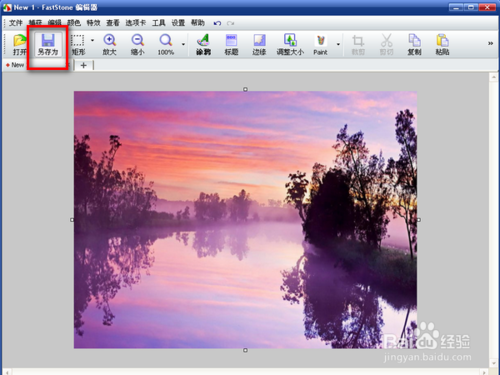This screenshot has height=375, width=500.
Task: Apply edge effects via 边缘 icon
Action: (259, 45)
